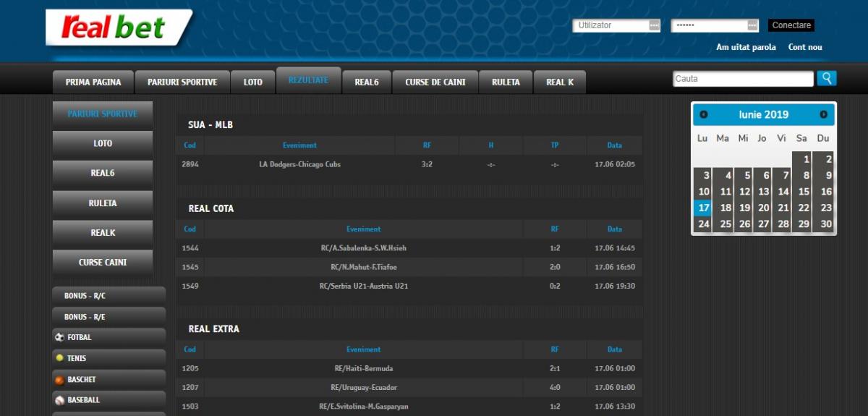868x416 pixels.
Task: Click the soccer ball icon beside Fotbal
Action: 59,337
